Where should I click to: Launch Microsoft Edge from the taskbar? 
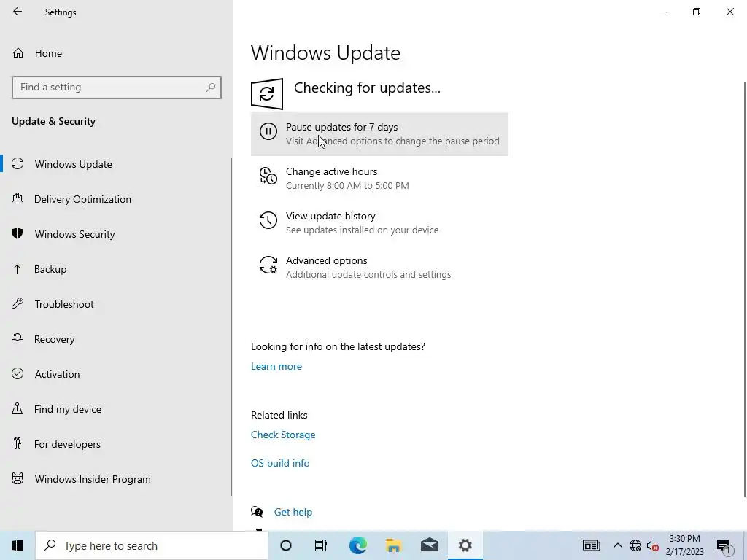pyautogui.click(x=357, y=545)
